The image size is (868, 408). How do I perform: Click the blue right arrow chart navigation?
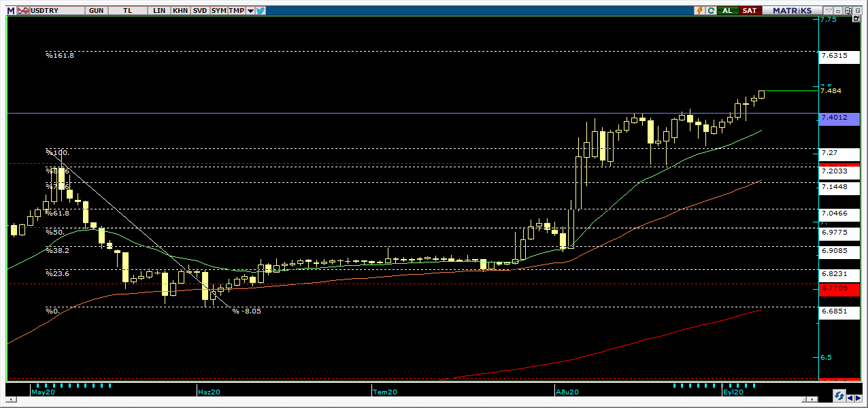858,398
